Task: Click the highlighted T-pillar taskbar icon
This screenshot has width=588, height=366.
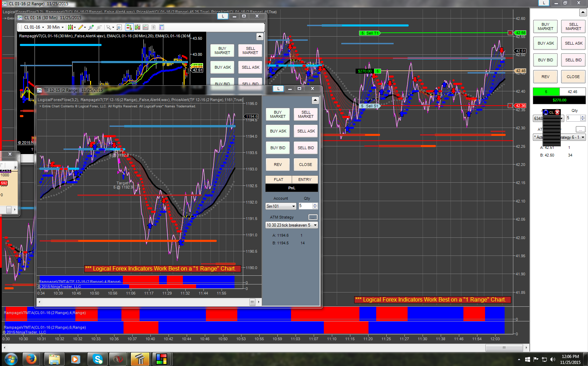Action: (140, 359)
